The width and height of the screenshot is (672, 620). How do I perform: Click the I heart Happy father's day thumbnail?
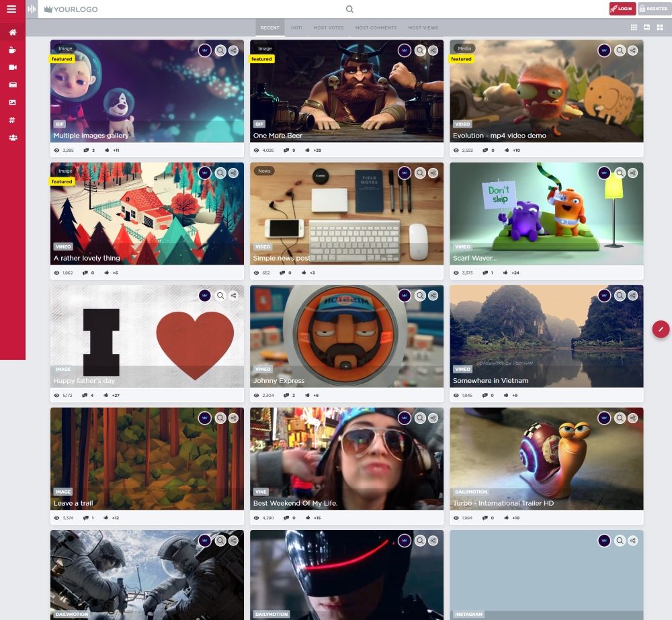[147, 336]
